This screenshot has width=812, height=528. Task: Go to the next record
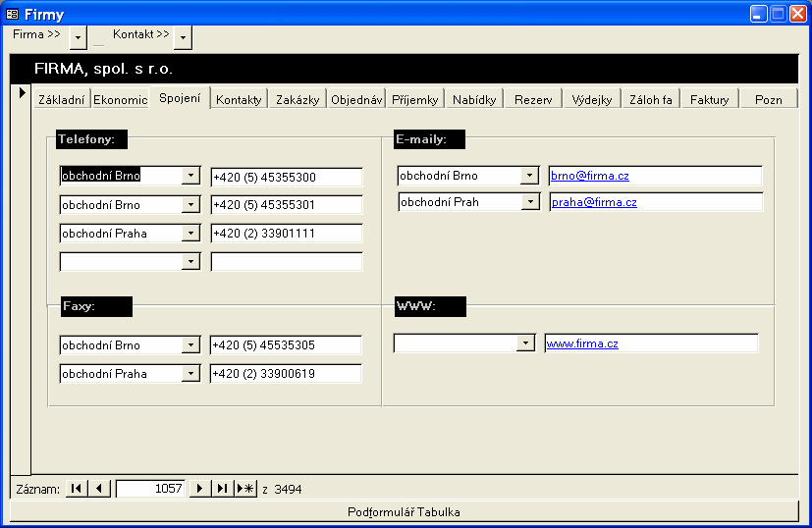click(200, 489)
